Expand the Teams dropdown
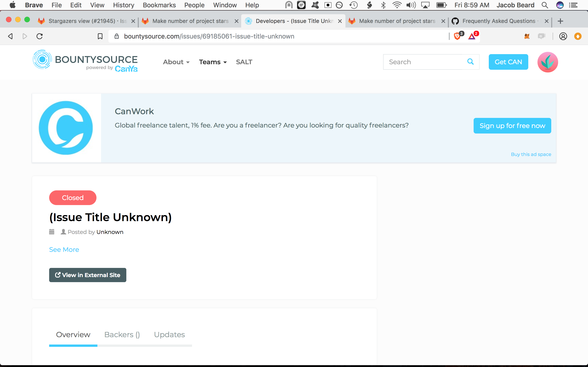The width and height of the screenshot is (588, 367). coord(213,62)
